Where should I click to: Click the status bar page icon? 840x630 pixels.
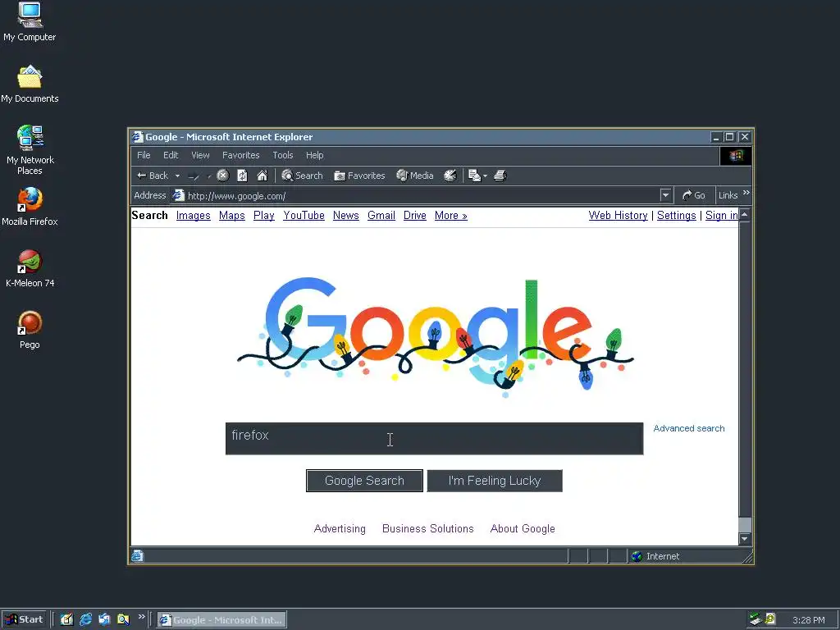pos(138,556)
